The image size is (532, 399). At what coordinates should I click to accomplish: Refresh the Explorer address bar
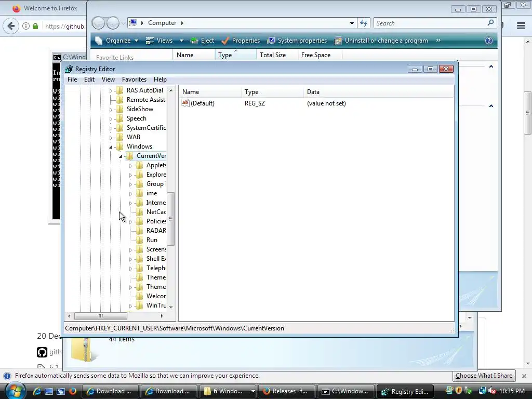[x=363, y=23]
